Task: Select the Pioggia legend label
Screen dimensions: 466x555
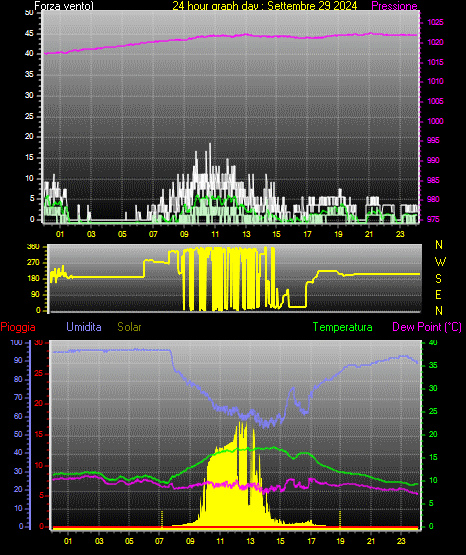Action: pyautogui.click(x=18, y=327)
